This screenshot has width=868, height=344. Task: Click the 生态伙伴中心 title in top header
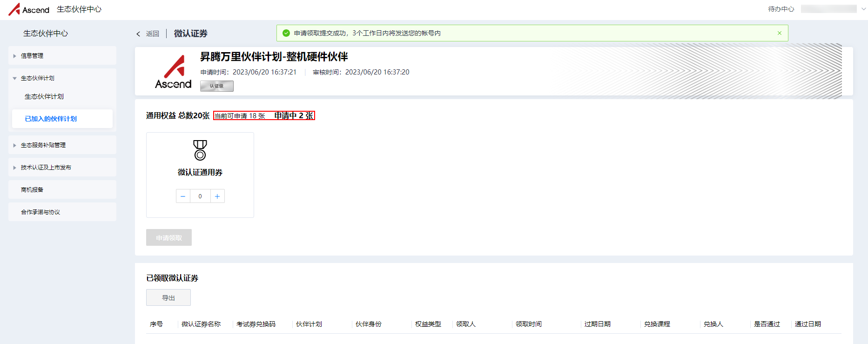pyautogui.click(x=79, y=9)
